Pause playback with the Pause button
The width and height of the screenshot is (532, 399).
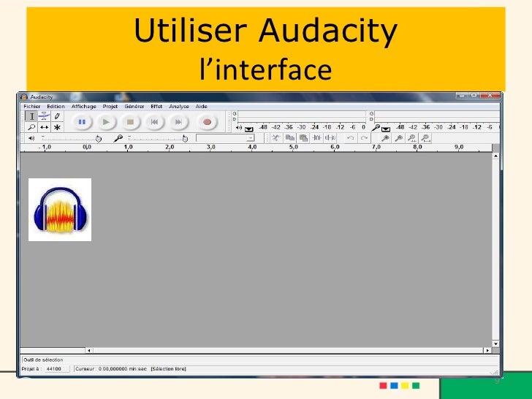(x=82, y=122)
